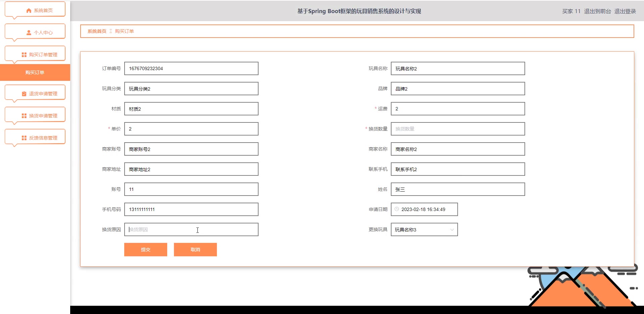Focus the 商家名称 input field
This screenshot has width=644, height=314.
click(458, 149)
